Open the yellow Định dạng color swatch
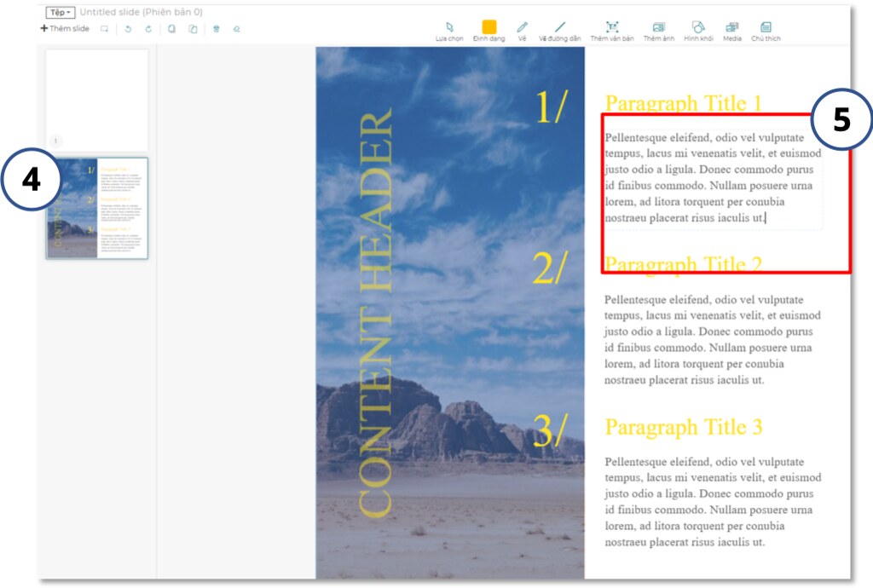873x588 pixels. pos(489,28)
